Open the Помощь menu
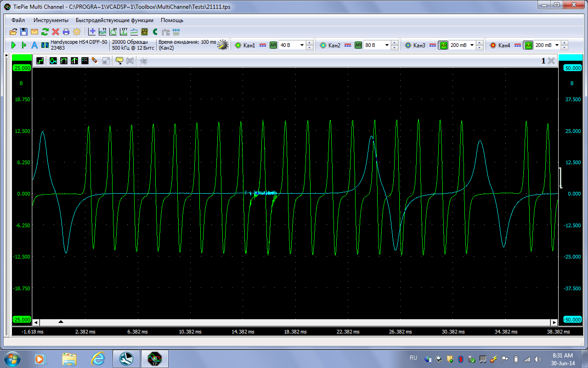This screenshot has height=368, width=588. (172, 20)
